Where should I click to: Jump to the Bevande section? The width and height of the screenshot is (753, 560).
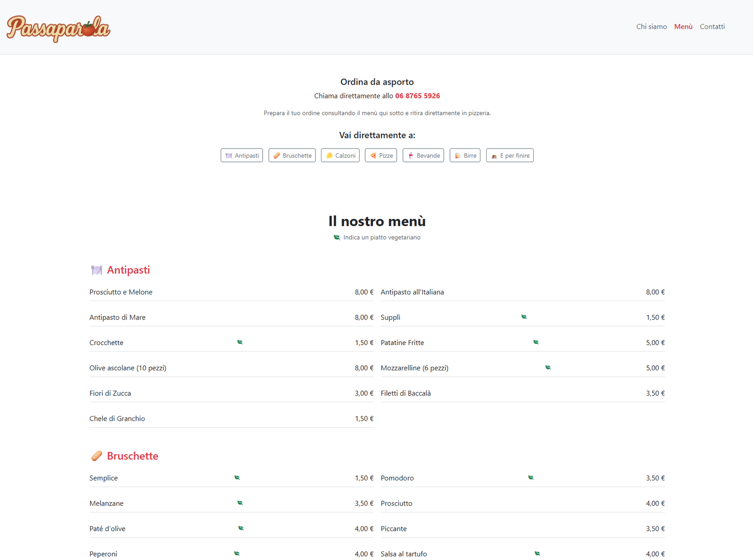[x=423, y=155]
